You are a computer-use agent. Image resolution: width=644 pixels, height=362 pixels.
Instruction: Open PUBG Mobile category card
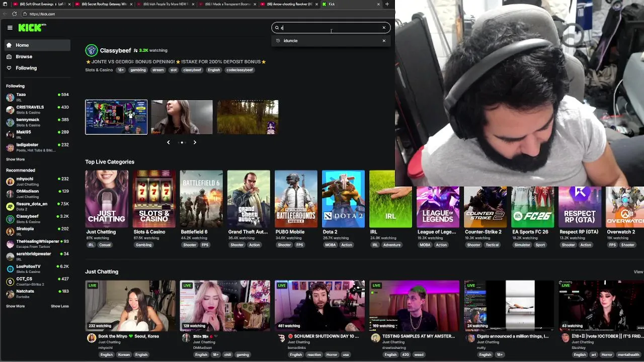pyautogui.click(x=296, y=199)
